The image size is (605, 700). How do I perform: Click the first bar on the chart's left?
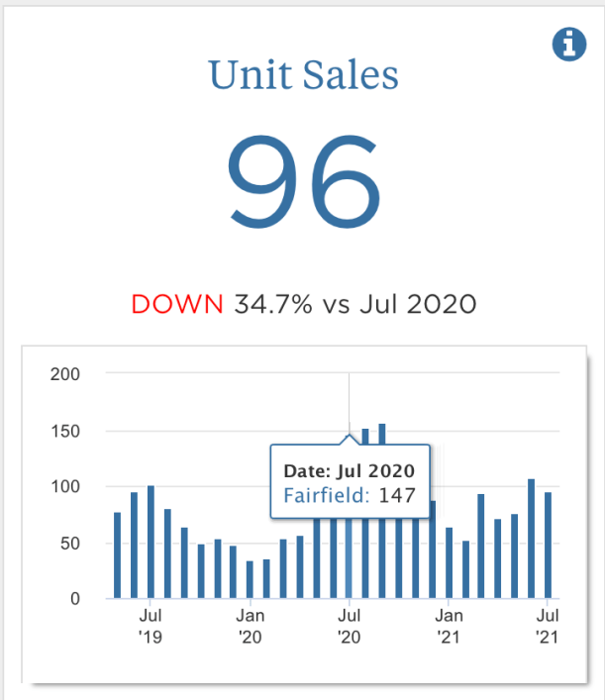[x=117, y=554]
